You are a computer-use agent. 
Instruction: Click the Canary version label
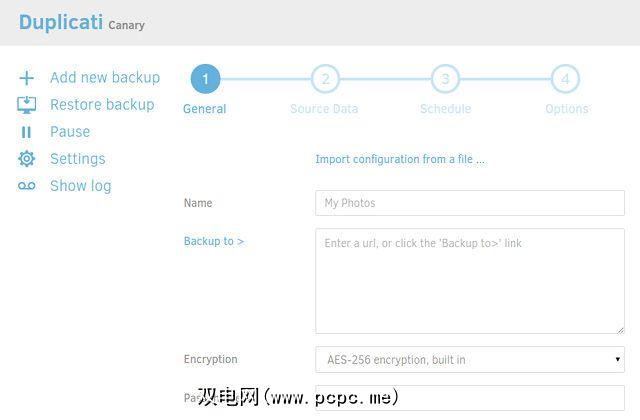coord(127,25)
